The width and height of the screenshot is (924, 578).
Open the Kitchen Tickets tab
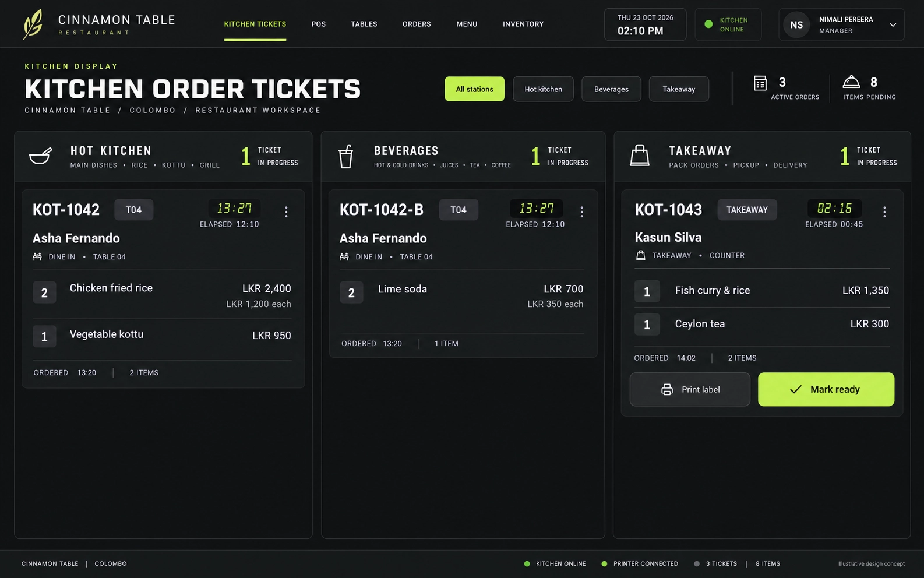click(x=255, y=24)
